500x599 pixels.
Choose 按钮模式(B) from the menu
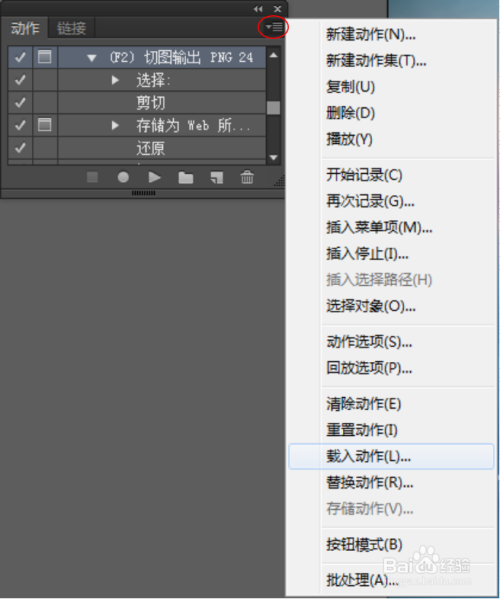[392, 545]
